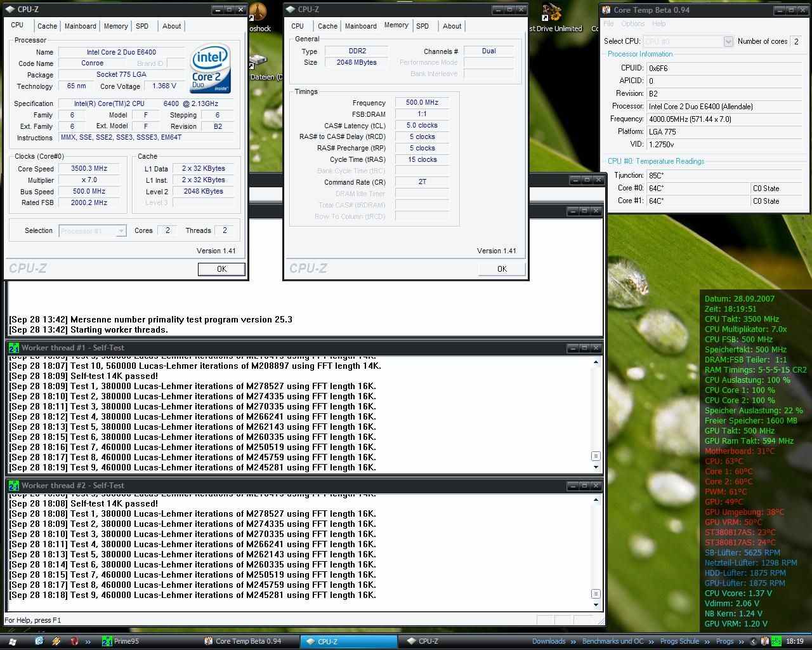Switch to About tab in Memory CPU-Z window
The height and width of the screenshot is (650, 812).
click(x=452, y=26)
